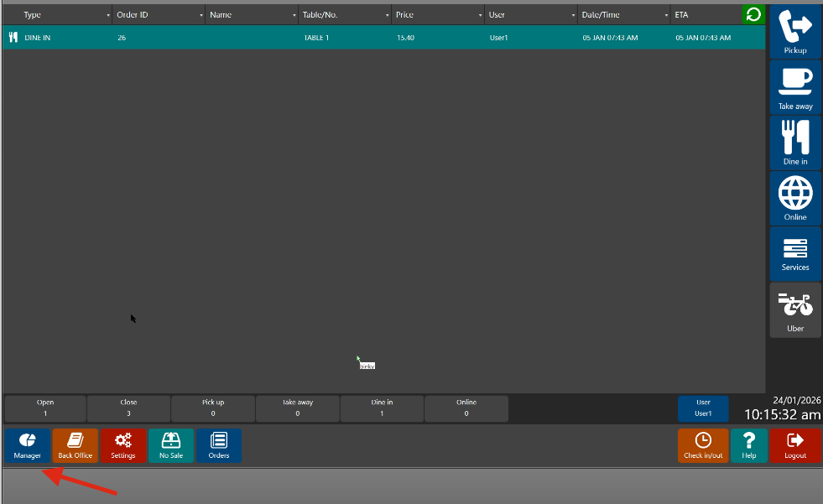Expand the Type column filter dropdown
This screenshot has width=823, height=504.
pos(108,15)
